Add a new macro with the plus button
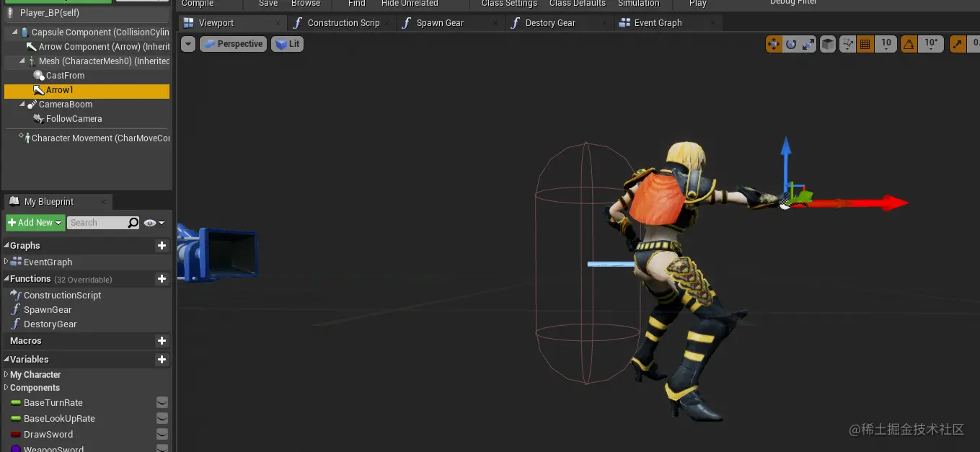The width and height of the screenshot is (980, 452). pos(162,341)
